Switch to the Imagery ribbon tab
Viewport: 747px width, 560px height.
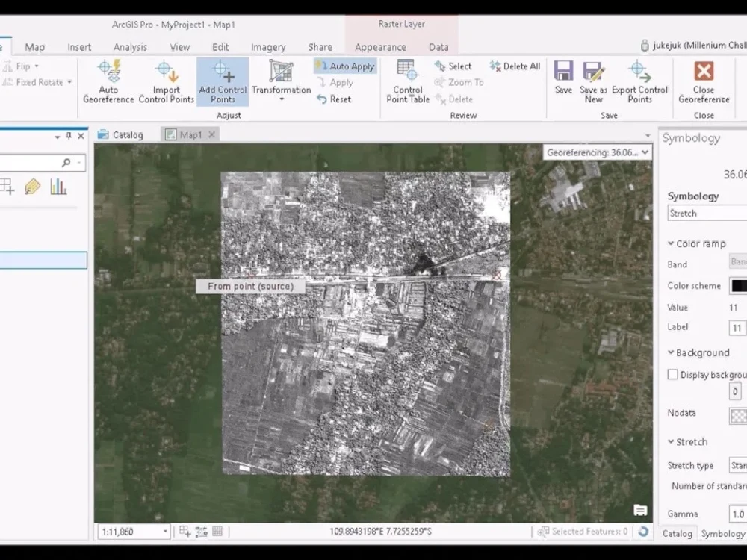(x=268, y=46)
